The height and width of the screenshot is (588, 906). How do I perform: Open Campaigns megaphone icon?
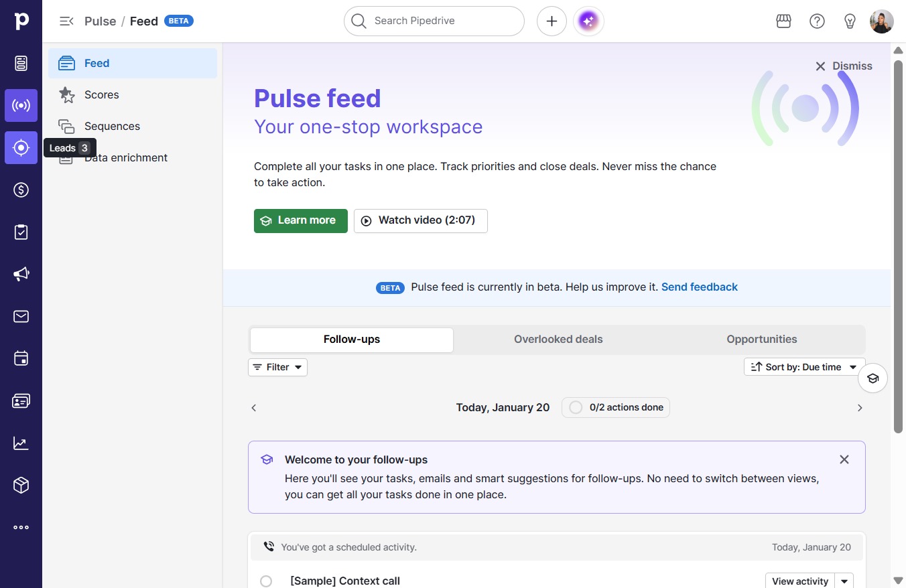pyautogui.click(x=21, y=274)
